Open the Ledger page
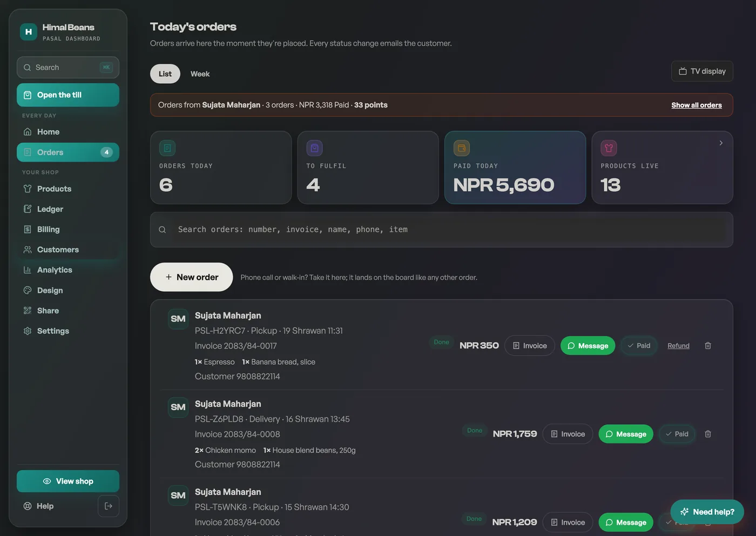Viewport: 756px width, 536px height. point(68,209)
